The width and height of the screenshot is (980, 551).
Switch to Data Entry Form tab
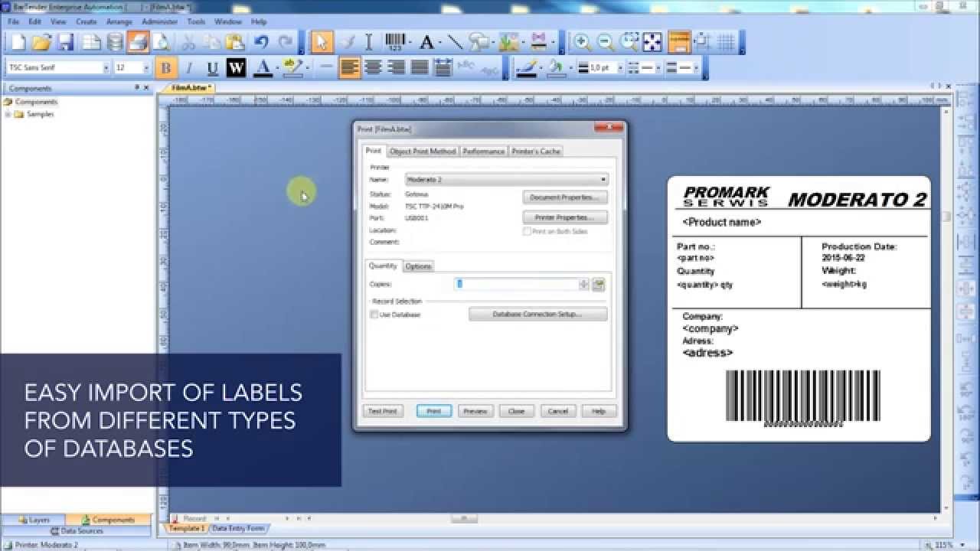(x=238, y=528)
